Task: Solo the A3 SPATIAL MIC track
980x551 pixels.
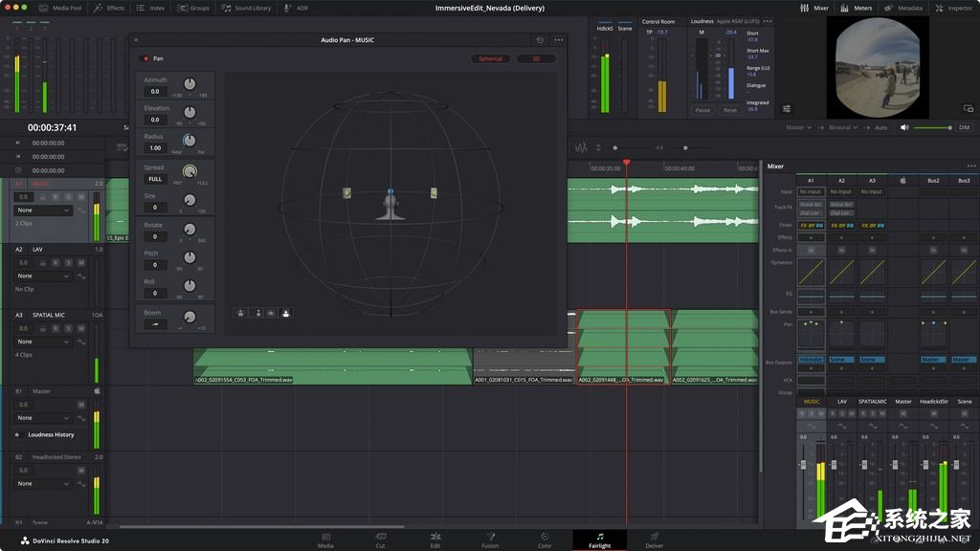Action: 68,328
